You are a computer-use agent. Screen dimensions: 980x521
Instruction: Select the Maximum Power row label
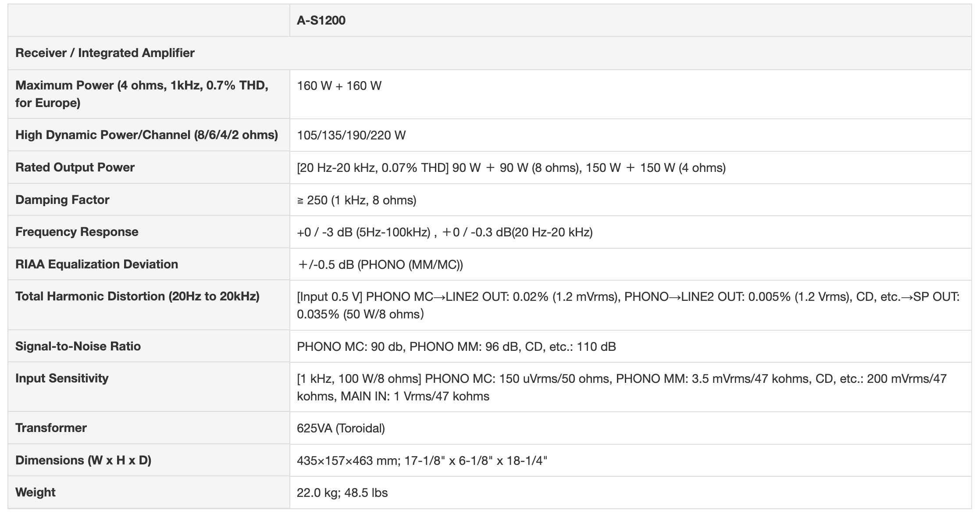(142, 94)
